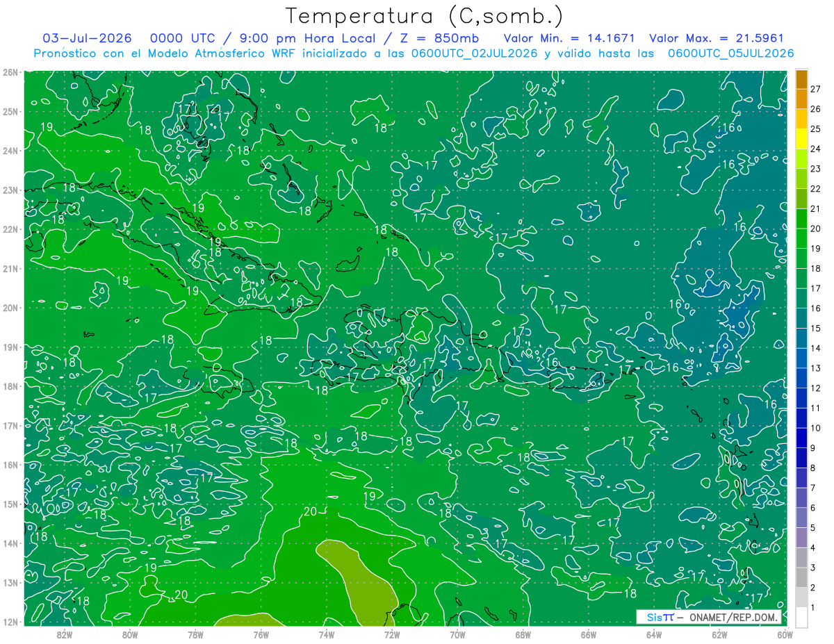Click the '26N' latitude axis label

coord(10,72)
